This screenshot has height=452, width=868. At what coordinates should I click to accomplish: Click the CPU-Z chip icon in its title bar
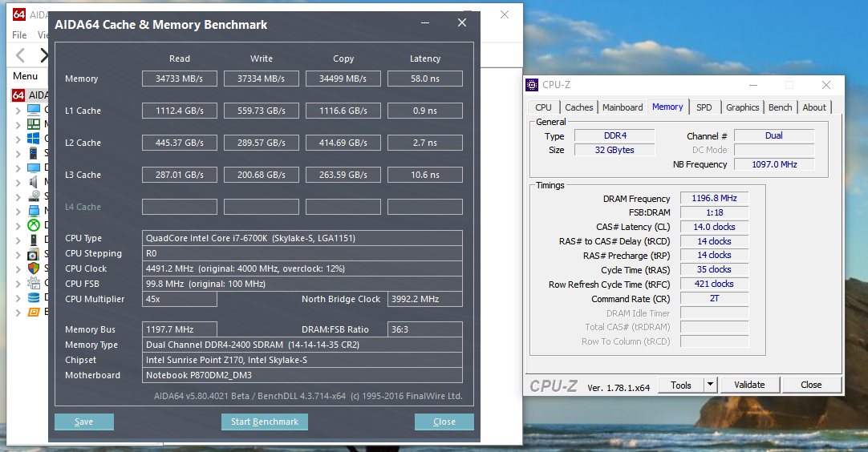coord(532,85)
